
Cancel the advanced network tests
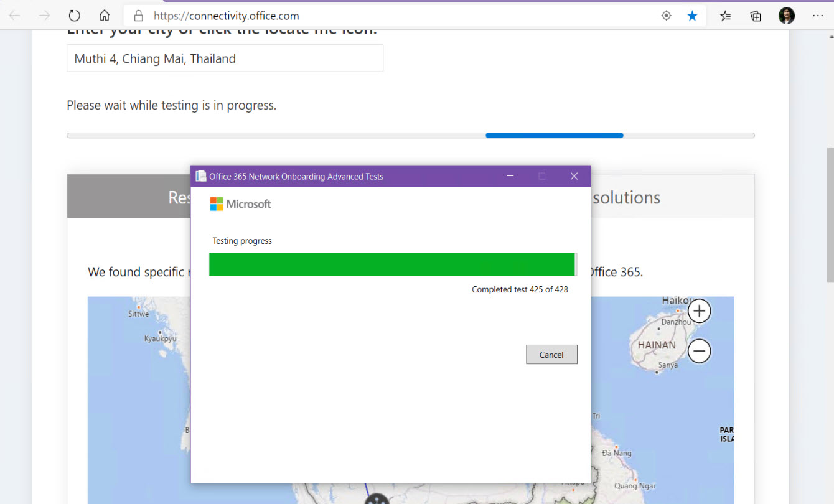[551, 355]
